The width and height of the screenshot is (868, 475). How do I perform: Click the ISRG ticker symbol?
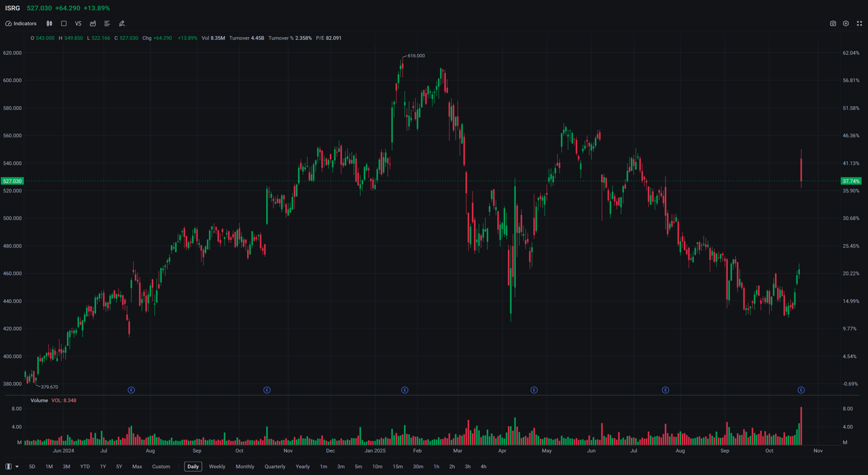(12, 8)
